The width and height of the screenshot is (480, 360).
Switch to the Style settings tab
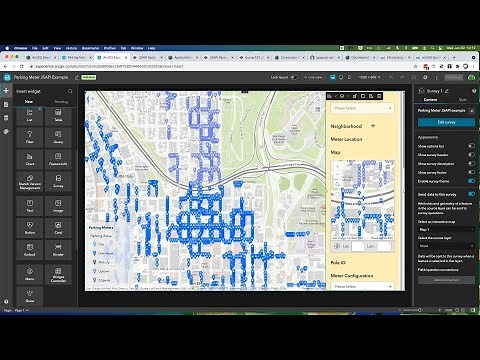point(463,100)
